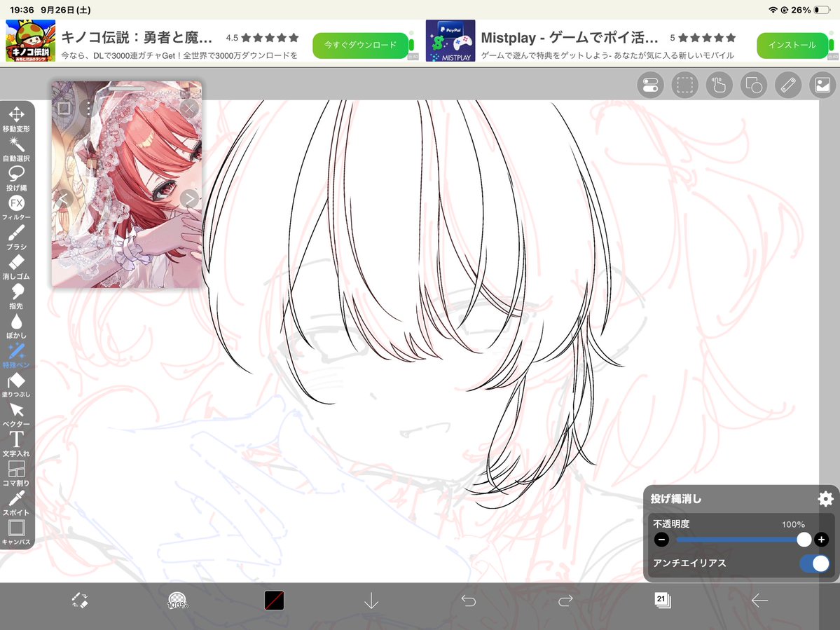Image resolution: width=840 pixels, height=630 pixels.
Task: Select the 移動変形 transform tool
Action: point(16,119)
